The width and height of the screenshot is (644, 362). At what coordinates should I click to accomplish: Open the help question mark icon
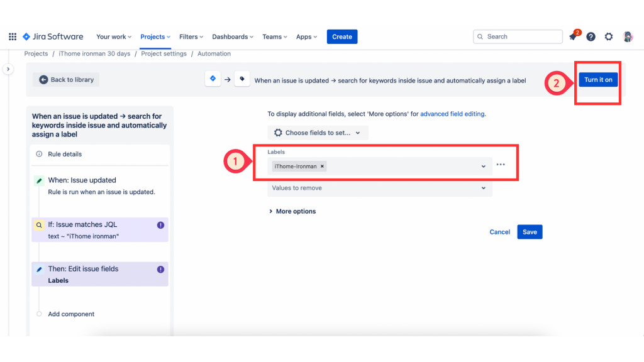tap(591, 37)
